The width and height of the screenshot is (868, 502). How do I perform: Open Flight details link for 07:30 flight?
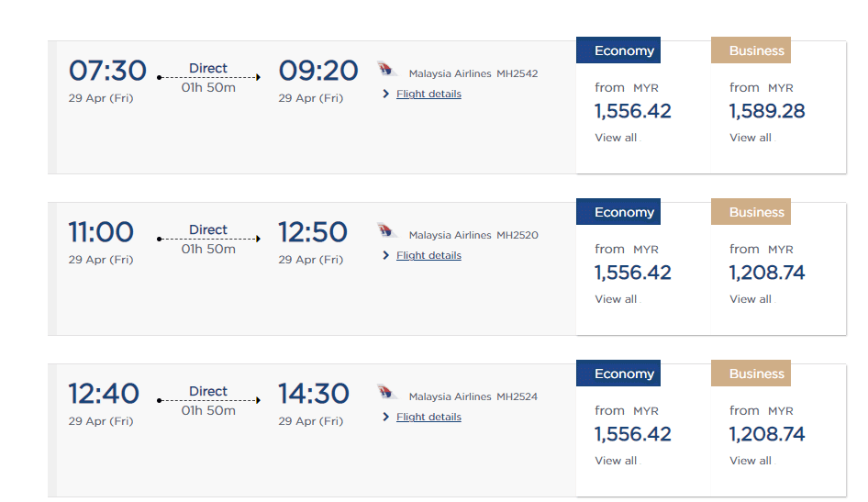[428, 95]
